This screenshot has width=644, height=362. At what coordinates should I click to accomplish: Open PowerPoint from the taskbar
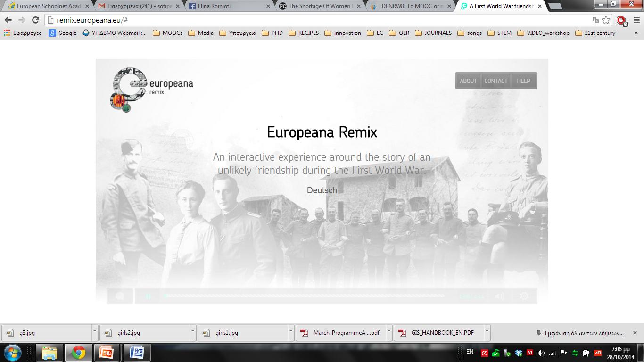pos(107,353)
